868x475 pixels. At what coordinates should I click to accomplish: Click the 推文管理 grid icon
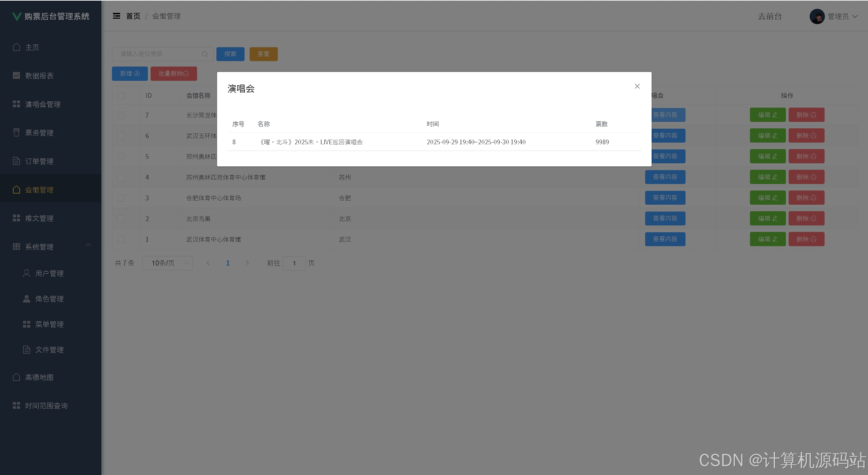coord(16,218)
